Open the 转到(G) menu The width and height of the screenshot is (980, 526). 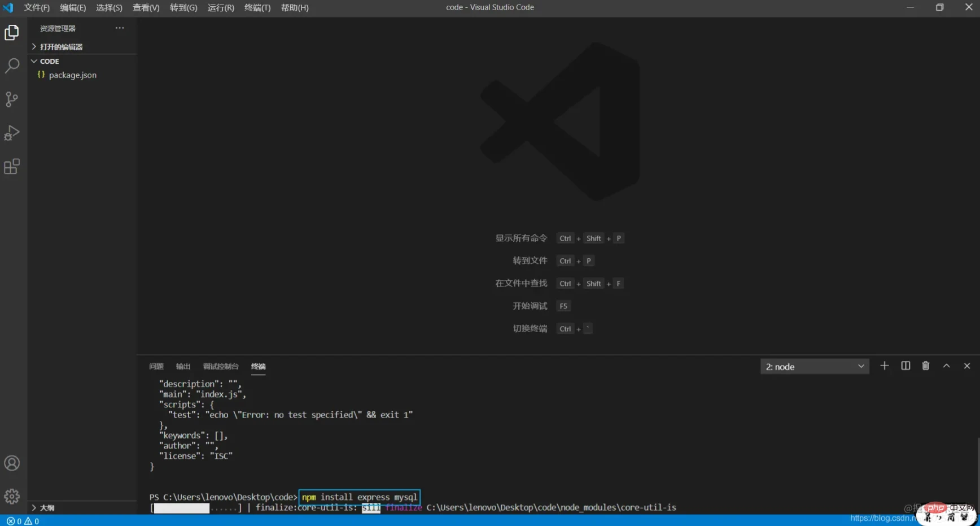coord(183,8)
